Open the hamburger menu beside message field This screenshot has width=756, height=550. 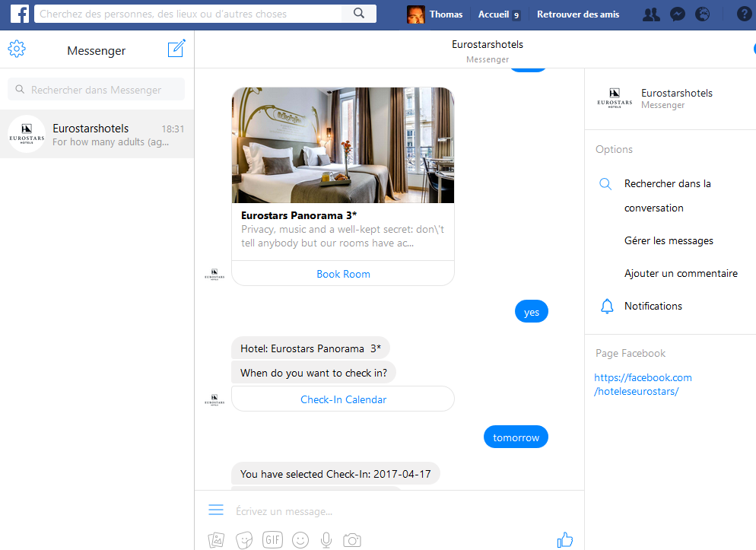tap(215, 510)
